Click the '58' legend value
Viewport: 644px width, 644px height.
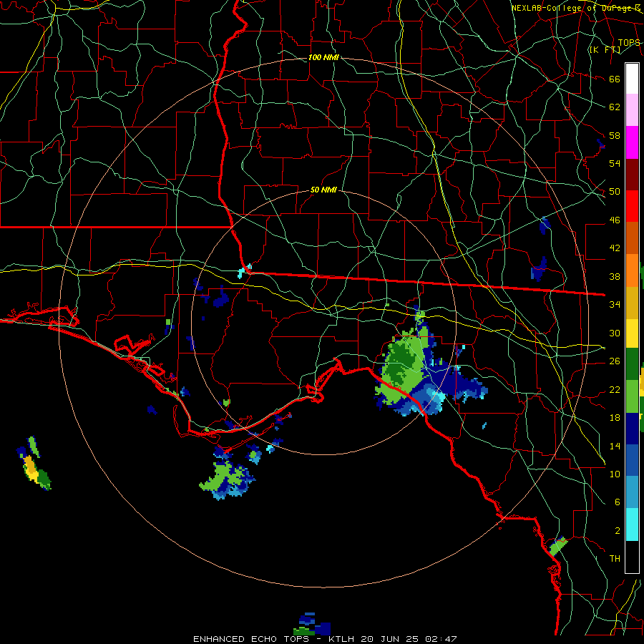coord(615,135)
